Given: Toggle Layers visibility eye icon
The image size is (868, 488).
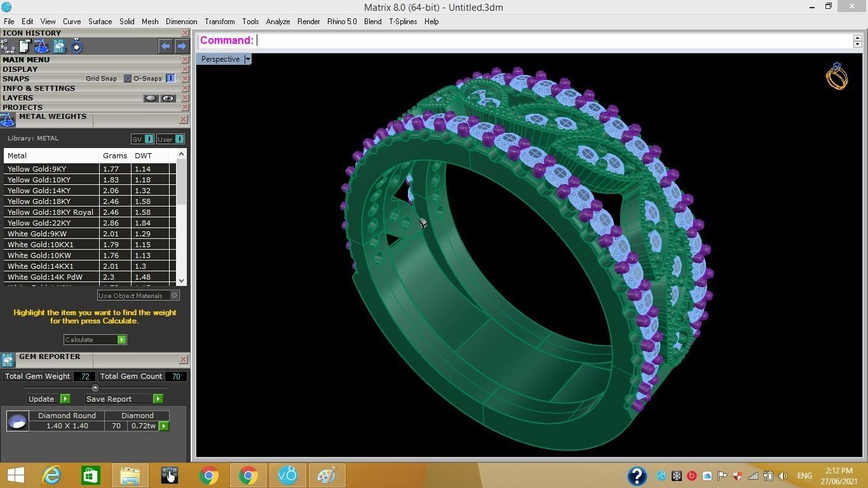Looking at the screenshot, I should coord(168,98).
